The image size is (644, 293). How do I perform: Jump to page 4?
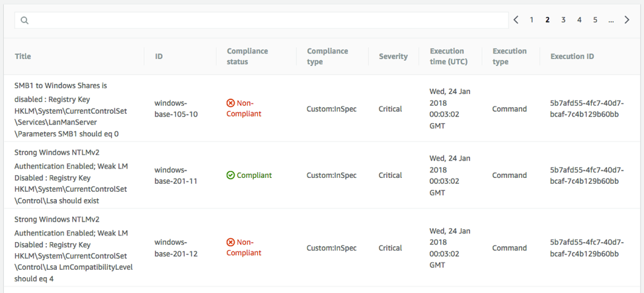[579, 20]
